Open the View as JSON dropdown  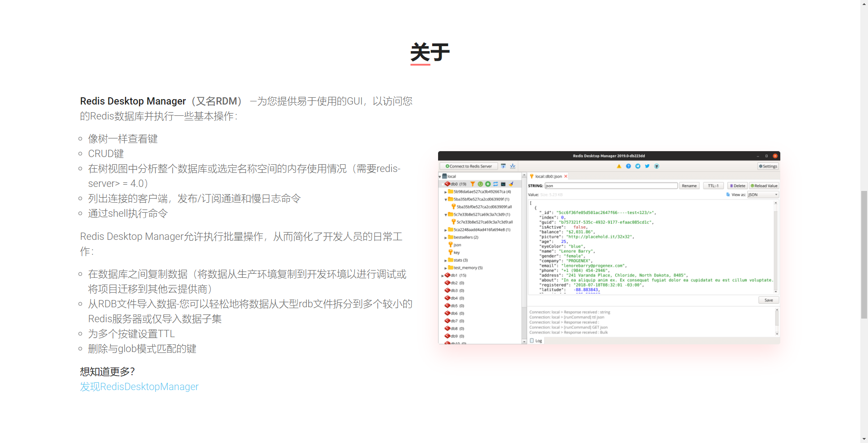(763, 195)
